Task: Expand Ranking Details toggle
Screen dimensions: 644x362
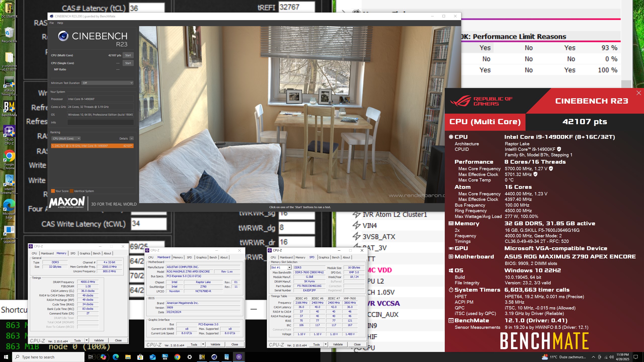Action: pos(131,139)
